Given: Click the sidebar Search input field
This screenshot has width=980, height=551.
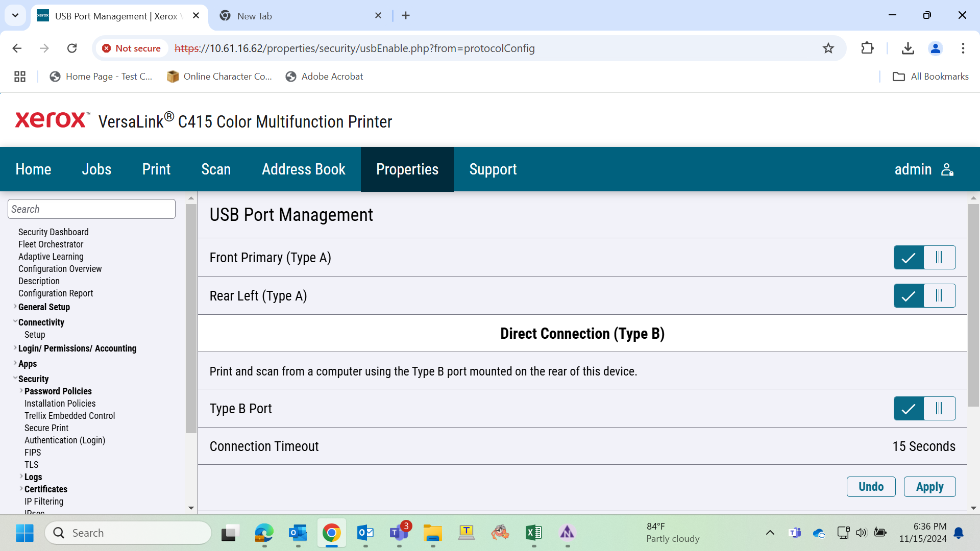Looking at the screenshot, I should pos(92,209).
